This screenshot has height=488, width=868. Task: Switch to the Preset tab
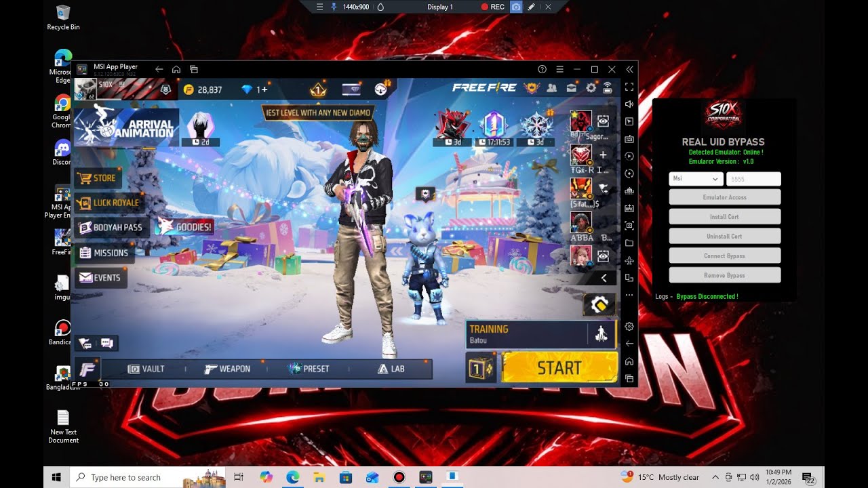(x=309, y=369)
